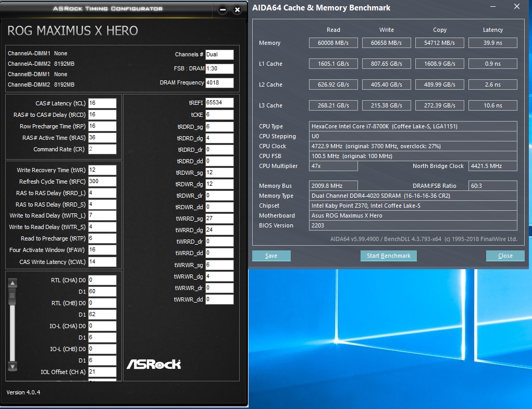Click the CPU Type field in AIDA64
The width and height of the screenshot is (532, 409).
click(413, 126)
